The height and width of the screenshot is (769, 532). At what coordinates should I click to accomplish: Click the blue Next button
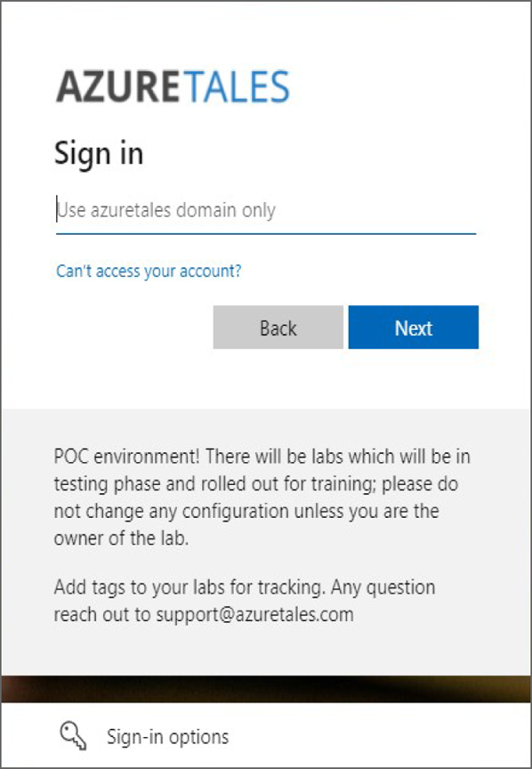coord(414,328)
